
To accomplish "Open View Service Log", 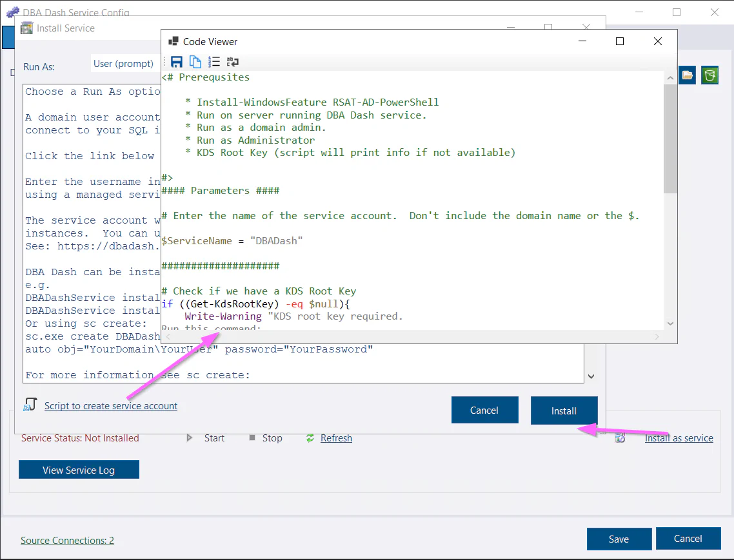I will click(x=79, y=470).
